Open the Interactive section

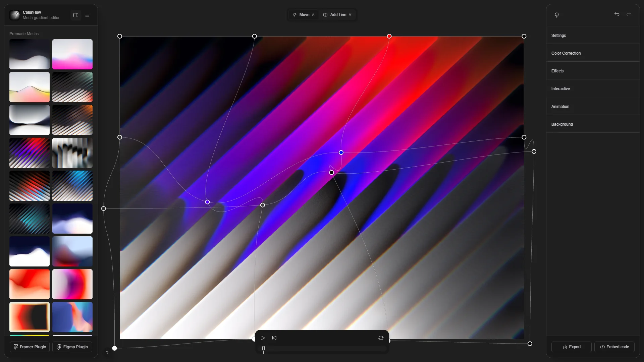click(593, 88)
